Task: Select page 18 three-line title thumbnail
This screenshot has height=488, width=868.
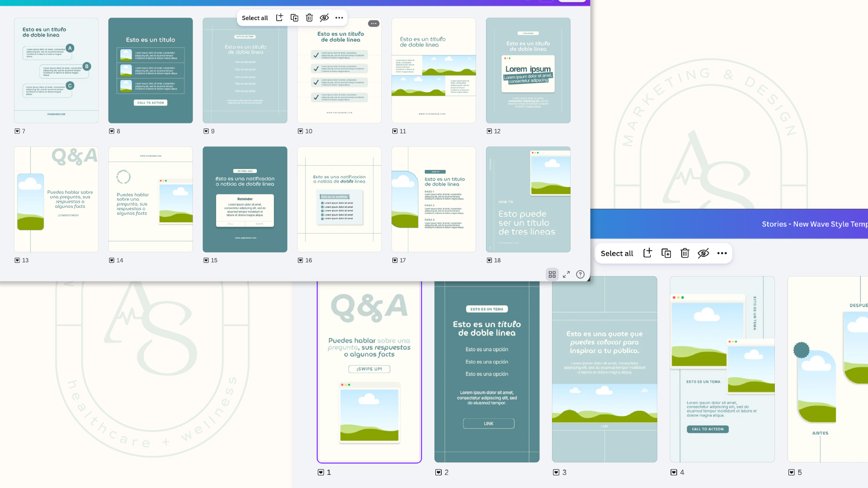Action: [x=528, y=199]
